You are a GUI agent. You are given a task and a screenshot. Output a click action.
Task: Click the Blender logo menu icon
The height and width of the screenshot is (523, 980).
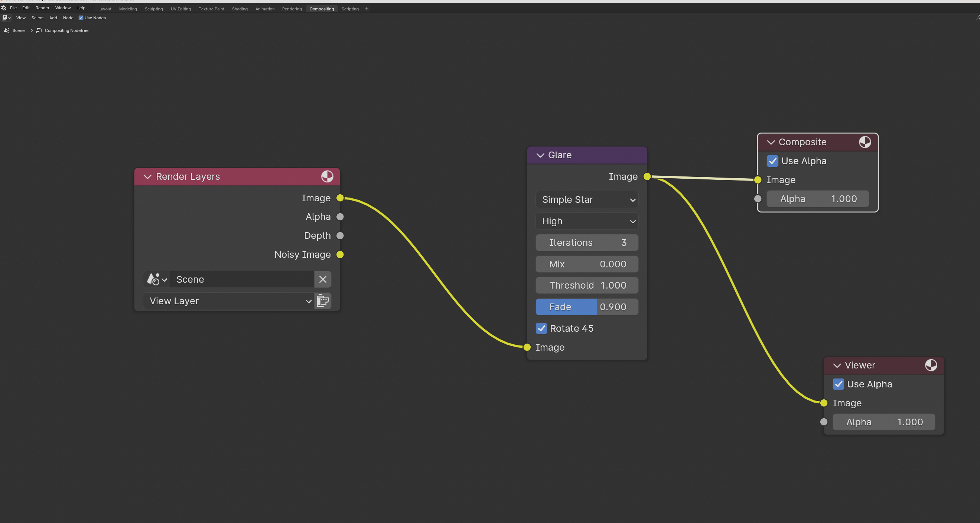click(x=4, y=8)
